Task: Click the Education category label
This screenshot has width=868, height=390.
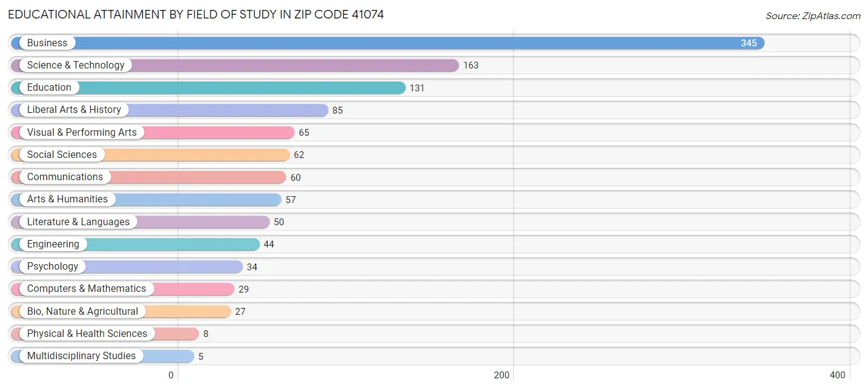Action: click(x=49, y=88)
